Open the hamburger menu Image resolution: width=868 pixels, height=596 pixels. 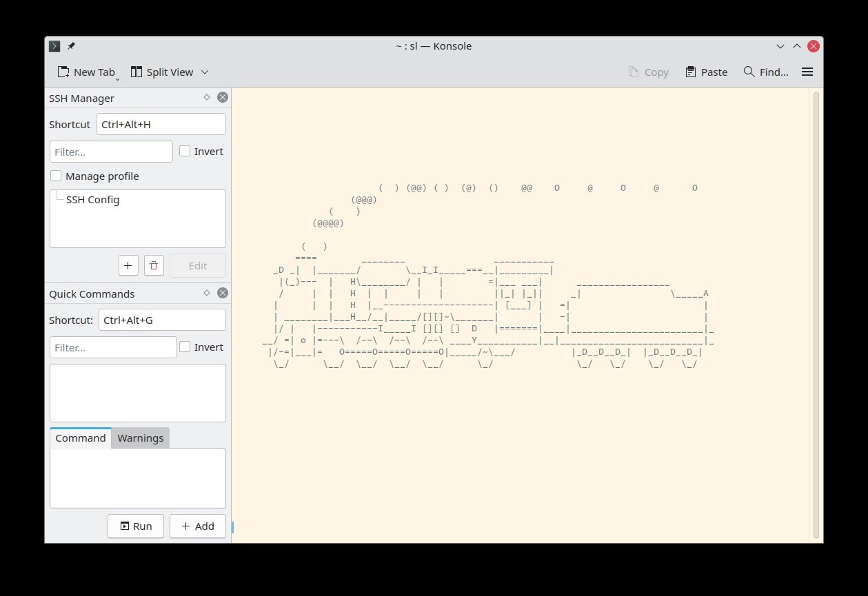coord(807,72)
